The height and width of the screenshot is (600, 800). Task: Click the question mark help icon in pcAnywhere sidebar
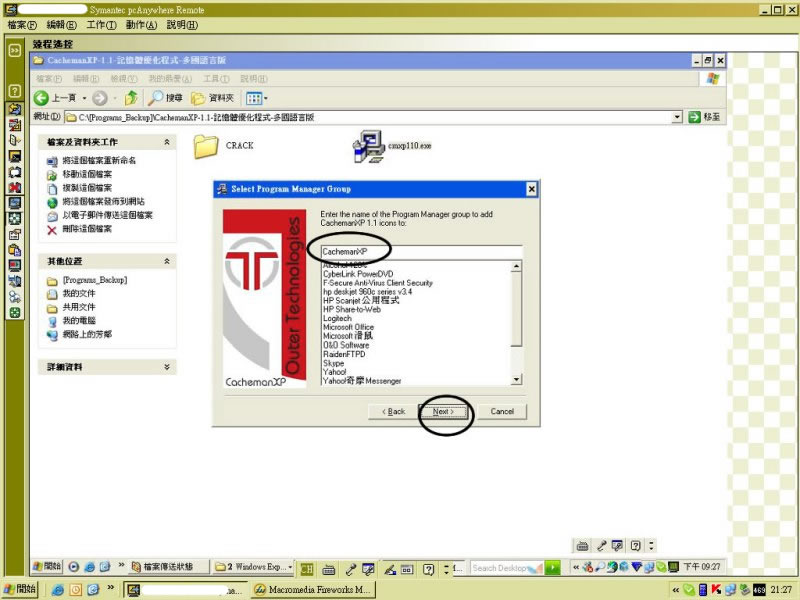coord(14,91)
